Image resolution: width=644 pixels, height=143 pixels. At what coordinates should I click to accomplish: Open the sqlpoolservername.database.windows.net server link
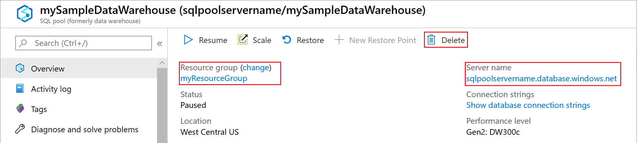tap(541, 78)
